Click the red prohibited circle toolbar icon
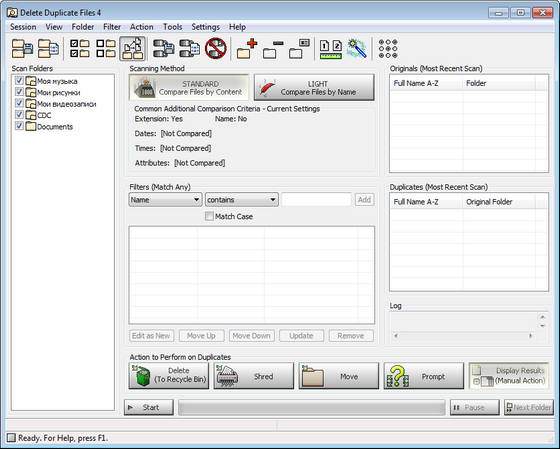Screen dimensions: 560x449 (216, 48)
